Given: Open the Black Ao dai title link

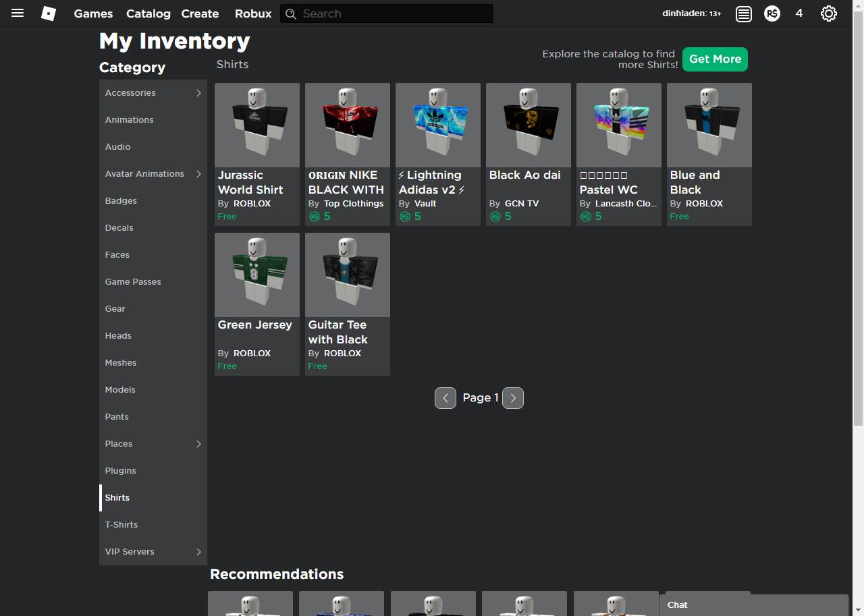Looking at the screenshot, I should (x=525, y=175).
